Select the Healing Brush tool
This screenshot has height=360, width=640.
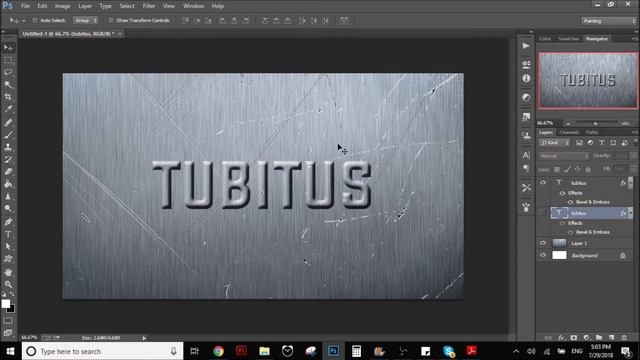(8, 122)
